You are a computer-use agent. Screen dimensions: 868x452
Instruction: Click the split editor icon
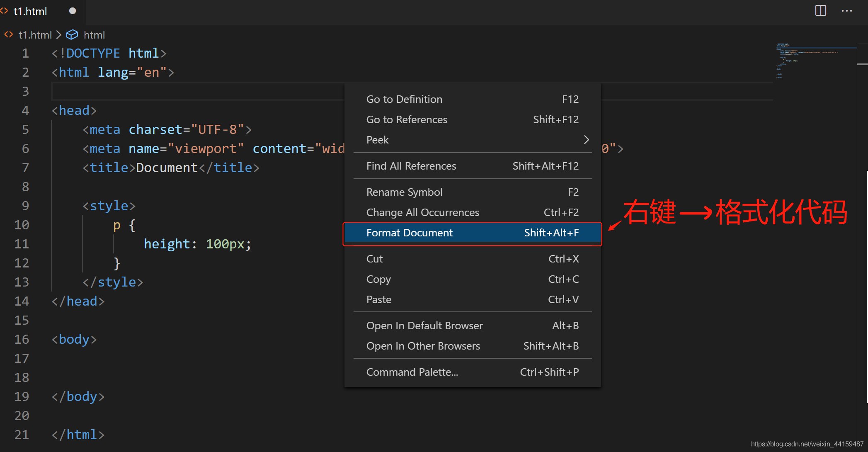point(820,11)
